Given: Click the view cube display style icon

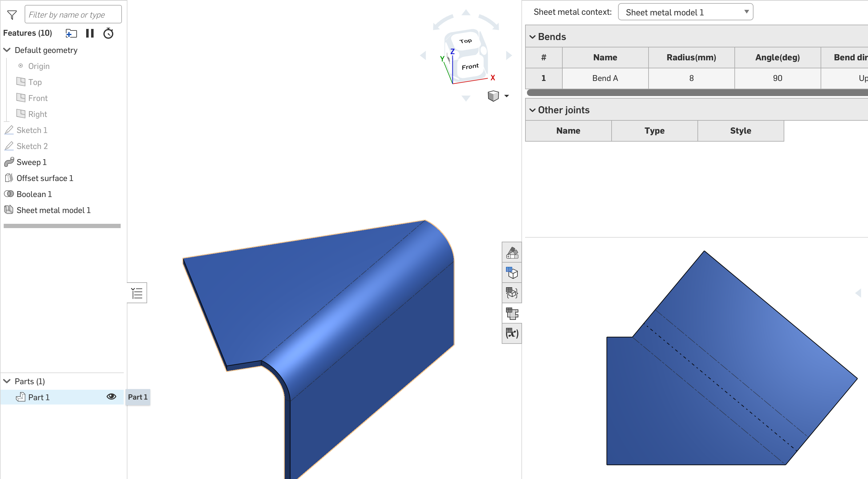Looking at the screenshot, I should point(493,96).
